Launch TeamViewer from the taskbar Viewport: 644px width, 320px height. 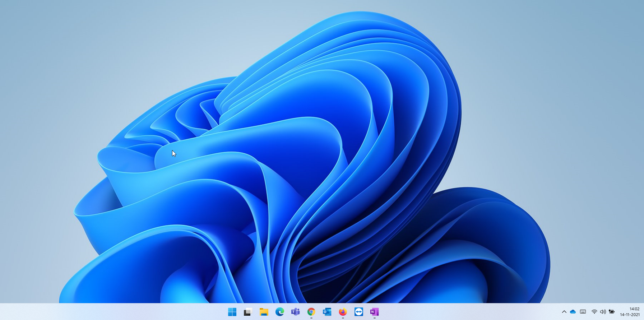(x=359, y=312)
